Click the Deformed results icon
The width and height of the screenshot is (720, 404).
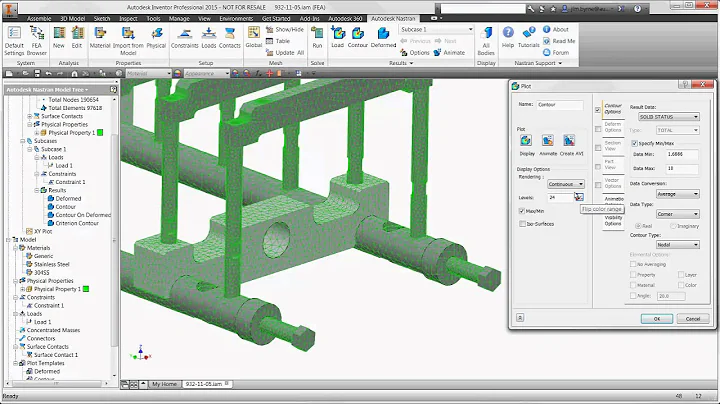pos(383,38)
